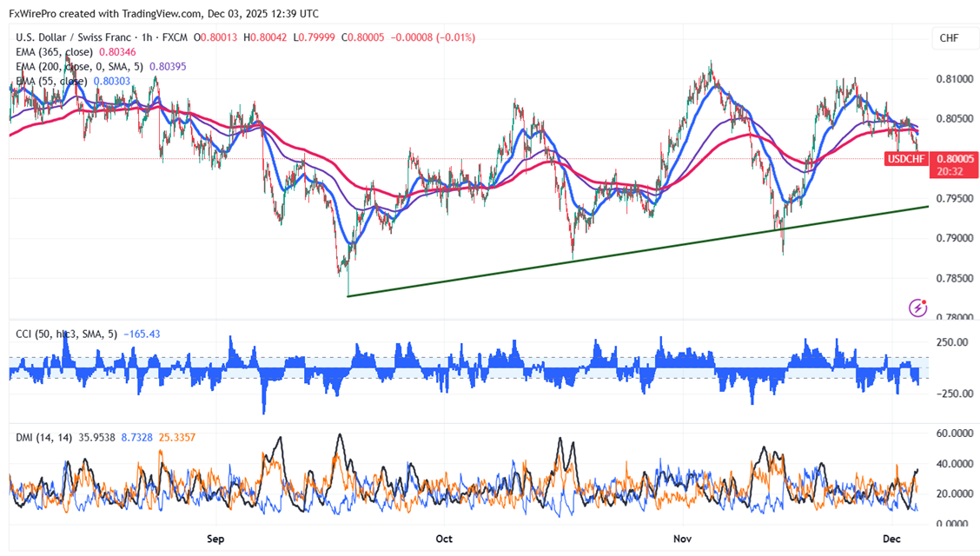Click the close price C0.80005

[x=362, y=37]
